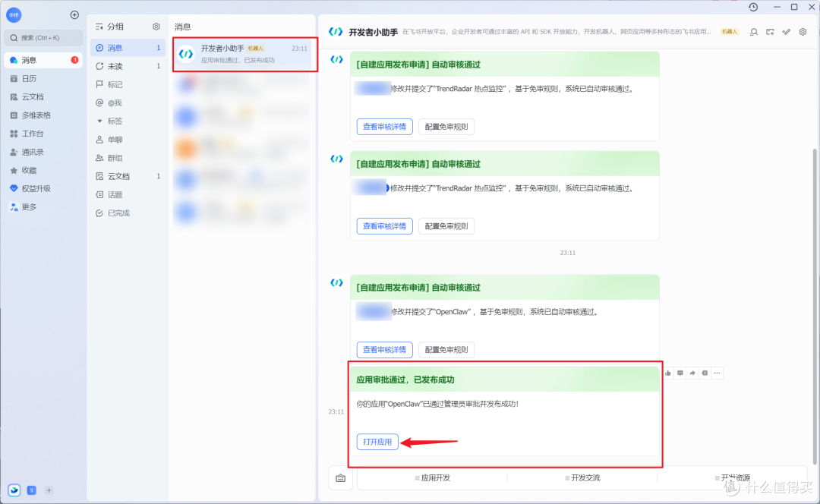The width and height of the screenshot is (820, 504).
Task: Click the icon just left of the three-dot menu
Action: click(x=705, y=373)
